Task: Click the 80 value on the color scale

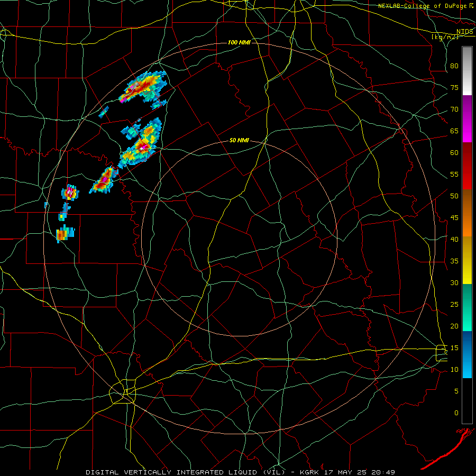Action: click(454, 66)
